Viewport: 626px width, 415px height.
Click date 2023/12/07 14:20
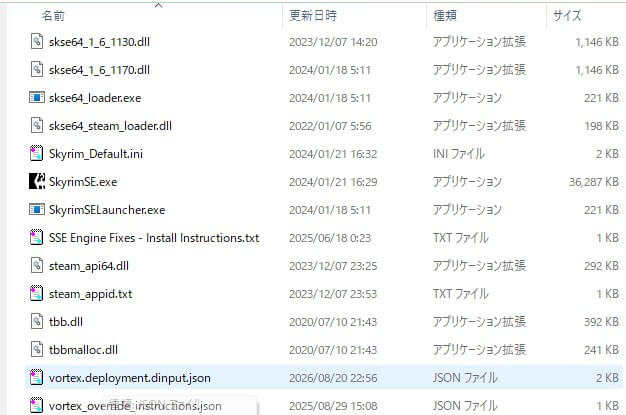click(x=333, y=42)
